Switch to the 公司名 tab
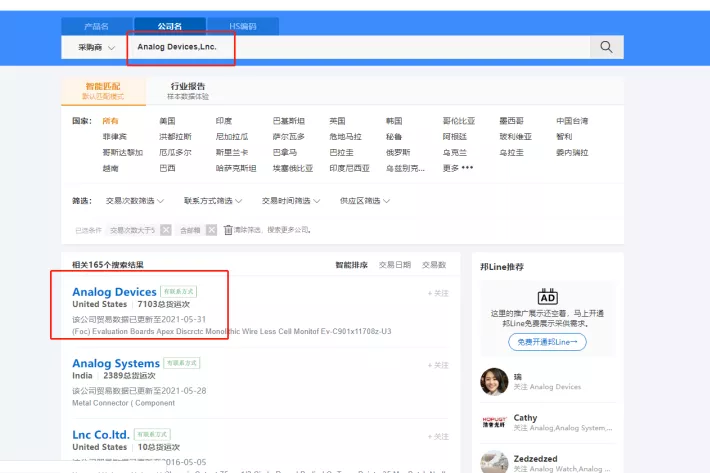The width and height of the screenshot is (710, 473). [x=170, y=26]
